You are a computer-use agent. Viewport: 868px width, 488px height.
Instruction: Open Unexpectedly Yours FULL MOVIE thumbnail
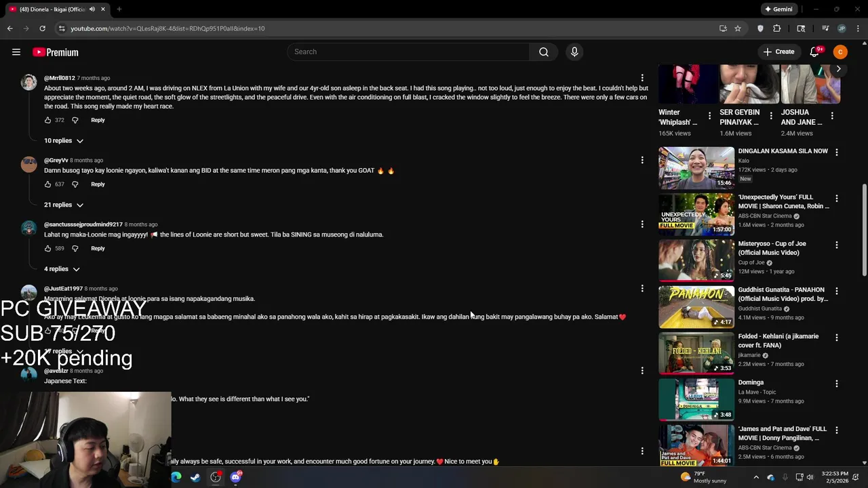(x=696, y=213)
